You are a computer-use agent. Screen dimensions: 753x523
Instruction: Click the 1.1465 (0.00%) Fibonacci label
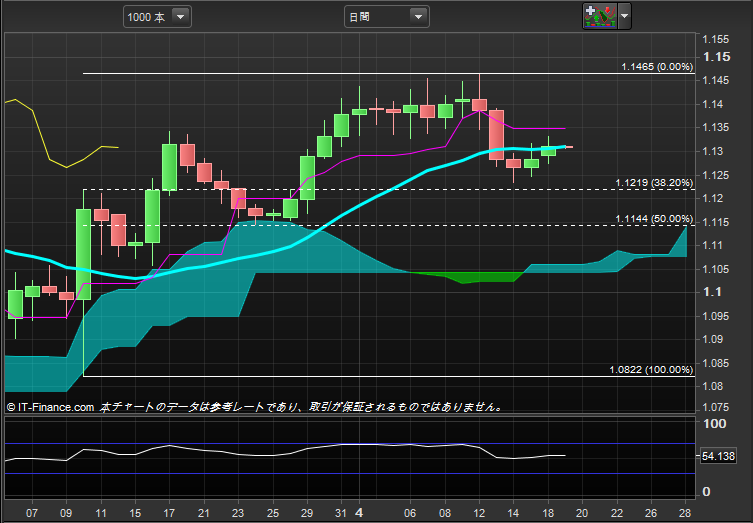point(657,67)
